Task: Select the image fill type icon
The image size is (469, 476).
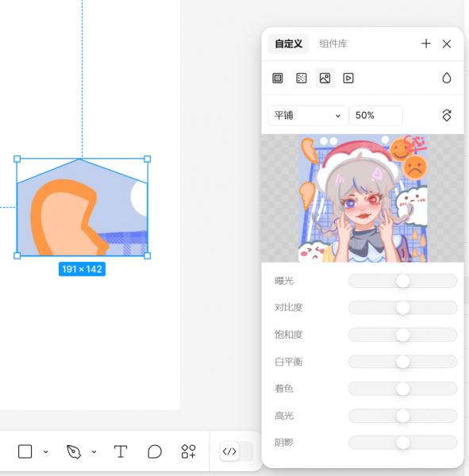Action: point(325,78)
